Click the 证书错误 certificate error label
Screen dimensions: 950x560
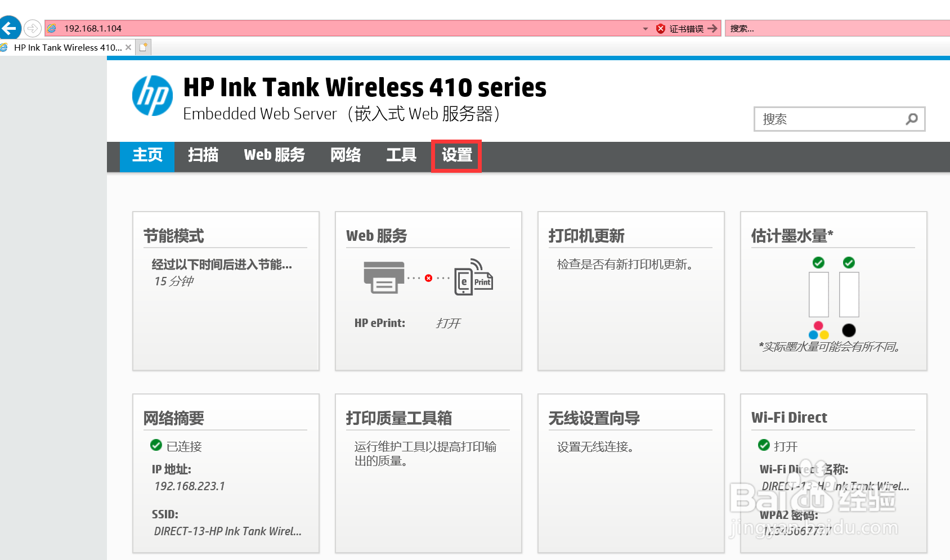point(686,29)
